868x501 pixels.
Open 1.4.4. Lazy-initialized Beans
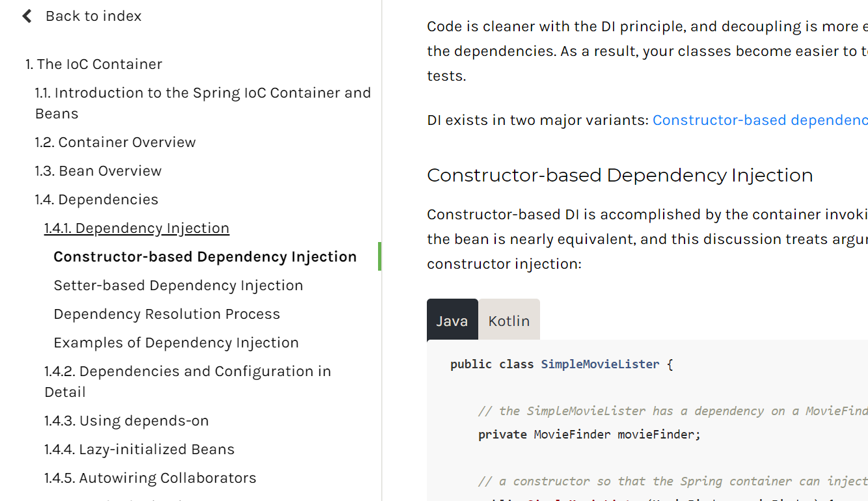[x=139, y=450]
